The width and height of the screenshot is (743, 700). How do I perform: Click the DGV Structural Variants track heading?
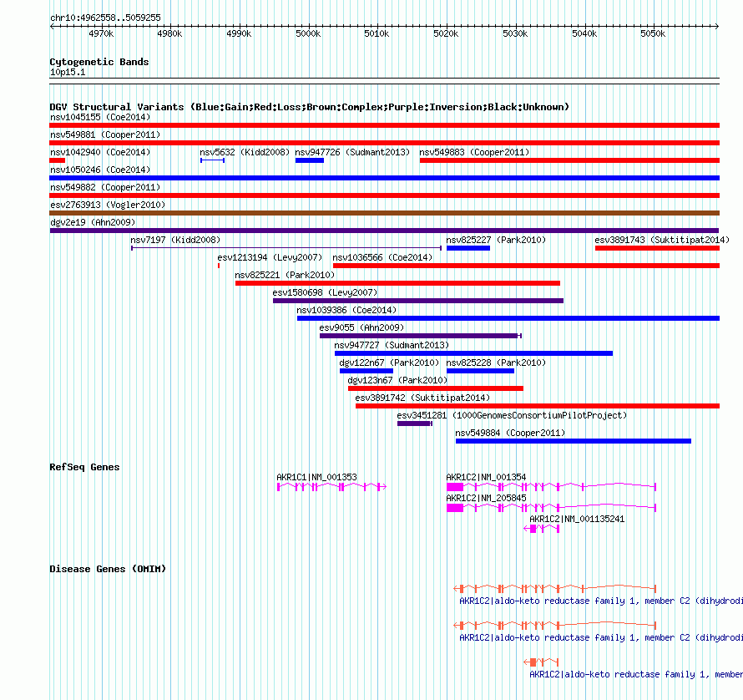309,107
